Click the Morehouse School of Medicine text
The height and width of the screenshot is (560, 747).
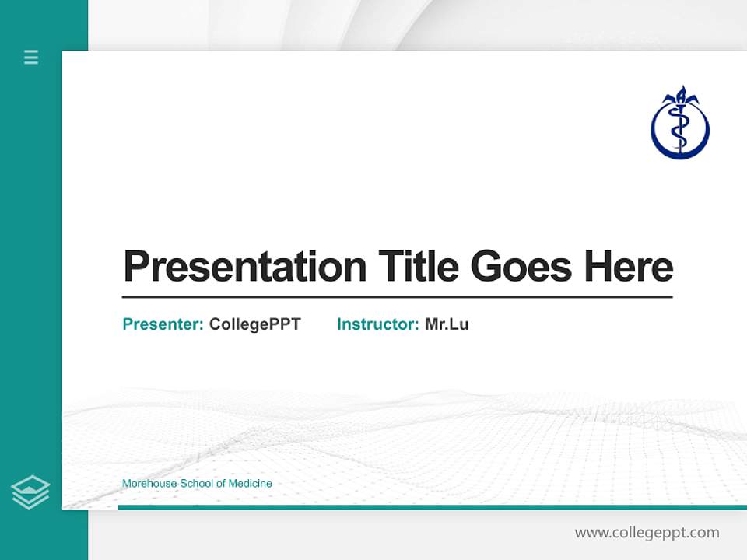click(x=196, y=483)
